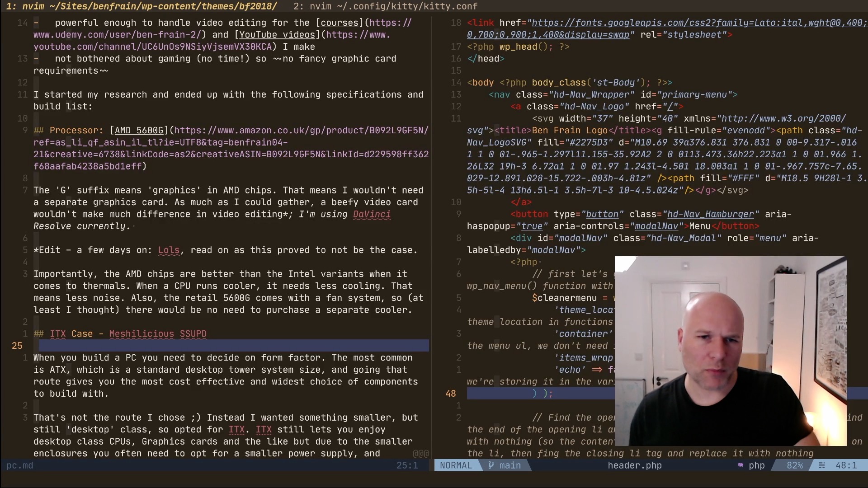Click the closing ') );' on line 48

(542, 394)
